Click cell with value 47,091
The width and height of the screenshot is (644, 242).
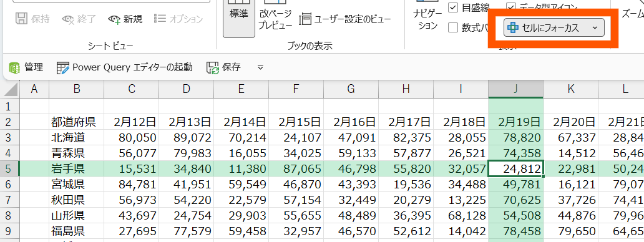(351, 137)
